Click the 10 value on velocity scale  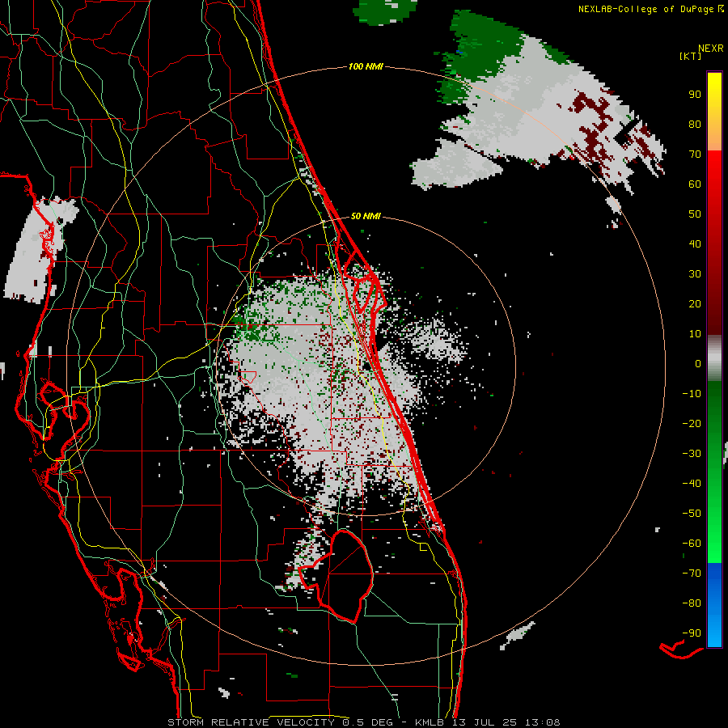(695, 334)
